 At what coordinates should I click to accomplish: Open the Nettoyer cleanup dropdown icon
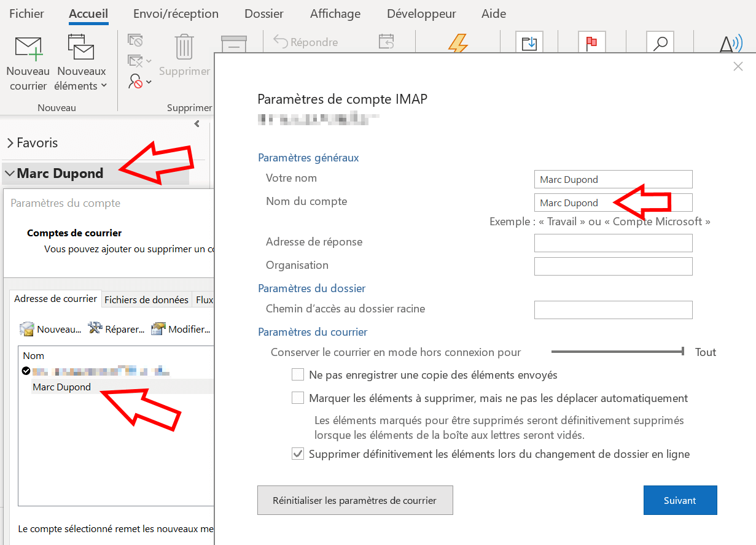(139, 61)
